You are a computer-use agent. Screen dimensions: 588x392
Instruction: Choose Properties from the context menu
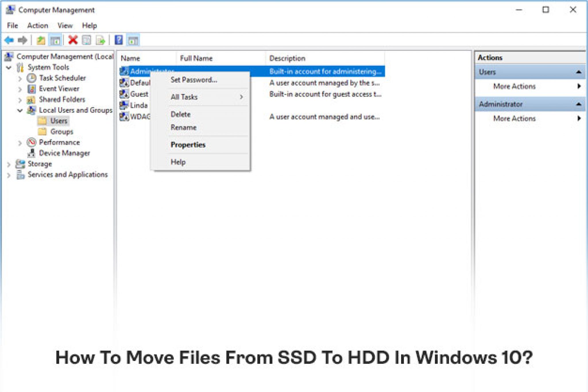(x=200, y=145)
